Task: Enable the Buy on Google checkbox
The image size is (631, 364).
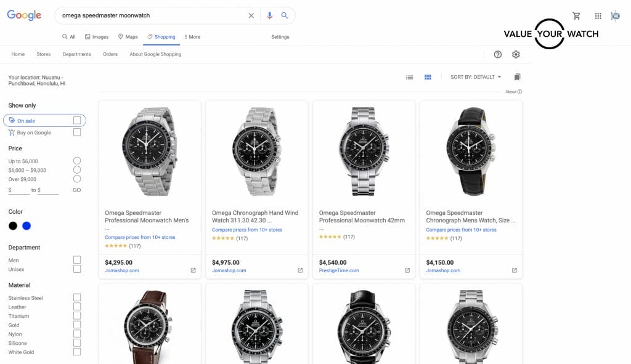Action: click(x=77, y=132)
